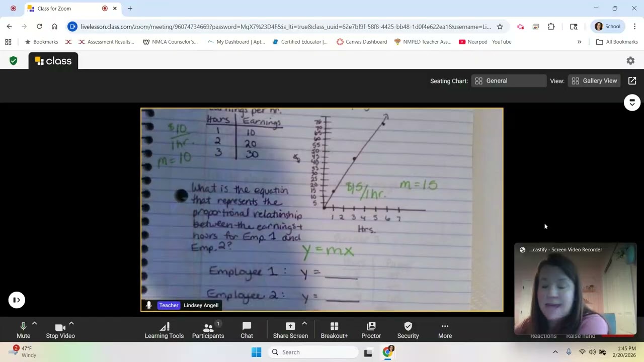
Task: Show more bookmarks chevron
Action: 579,42
